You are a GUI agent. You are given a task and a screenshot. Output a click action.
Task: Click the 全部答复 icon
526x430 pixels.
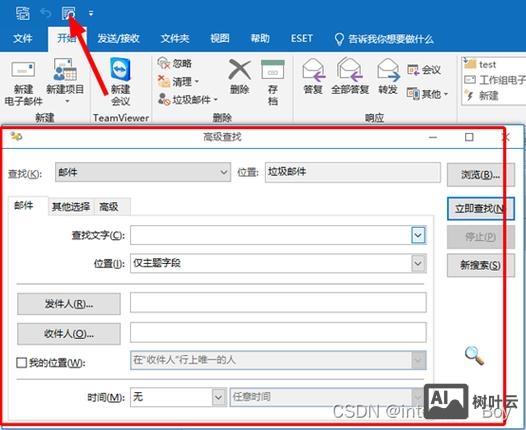pyautogui.click(x=350, y=70)
